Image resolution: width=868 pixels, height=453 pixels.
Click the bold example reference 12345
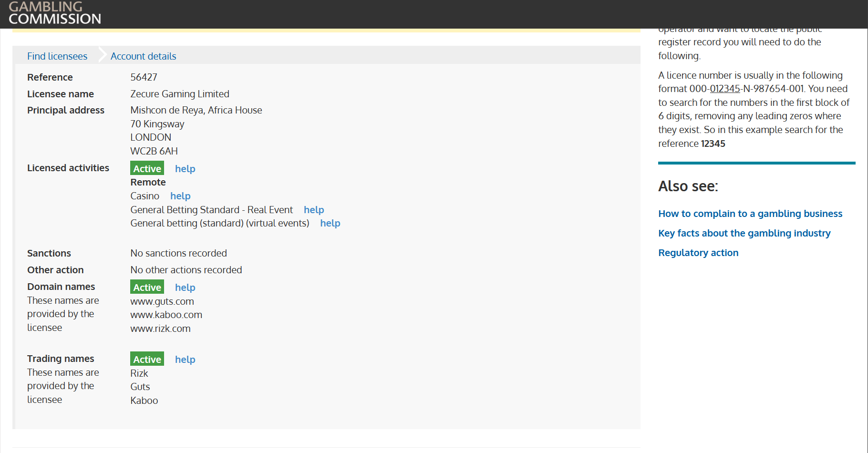coord(713,144)
